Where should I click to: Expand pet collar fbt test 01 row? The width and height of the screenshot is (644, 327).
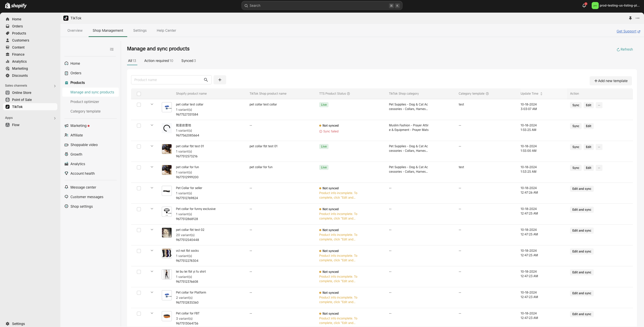coord(152,146)
